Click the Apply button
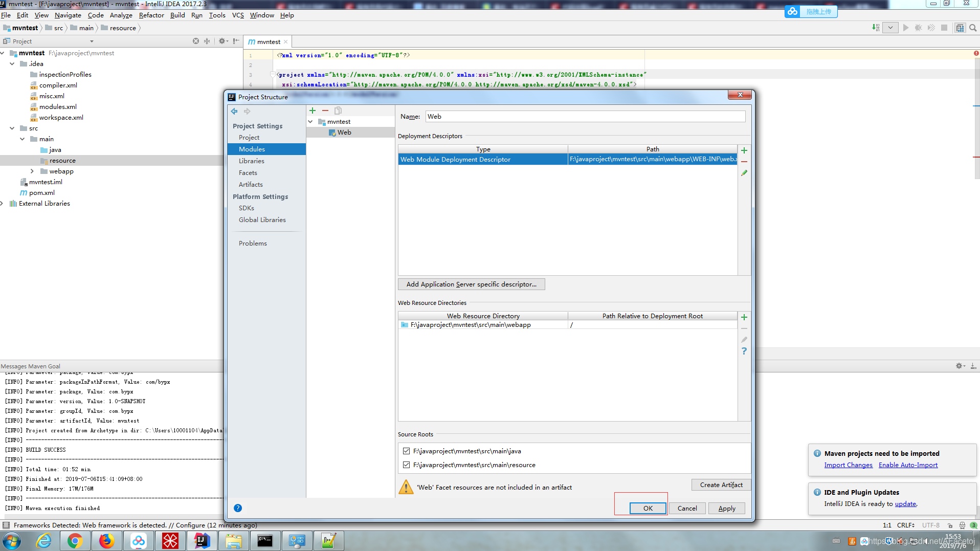The height and width of the screenshot is (551, 980). (x=727, y=508)
